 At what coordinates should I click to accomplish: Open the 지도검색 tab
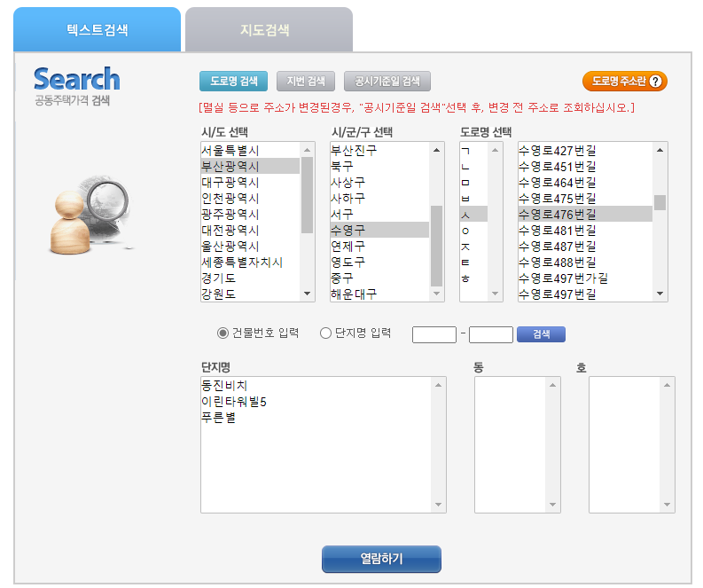click(x=269, y=29)
